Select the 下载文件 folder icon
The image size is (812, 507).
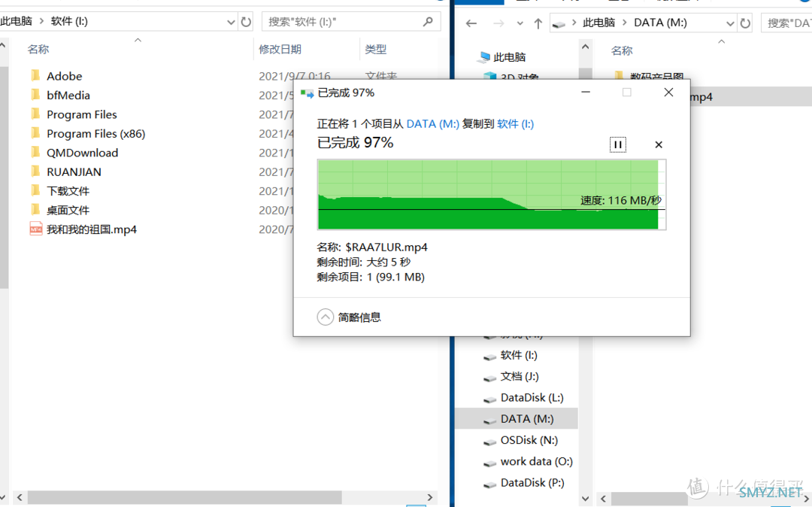coord(36,190)
